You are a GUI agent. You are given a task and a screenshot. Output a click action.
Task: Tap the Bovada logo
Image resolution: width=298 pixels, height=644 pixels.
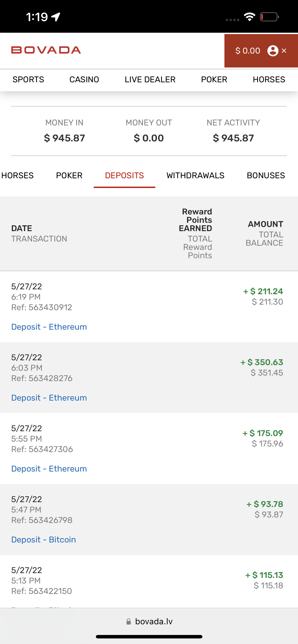[x=46, y=50]
